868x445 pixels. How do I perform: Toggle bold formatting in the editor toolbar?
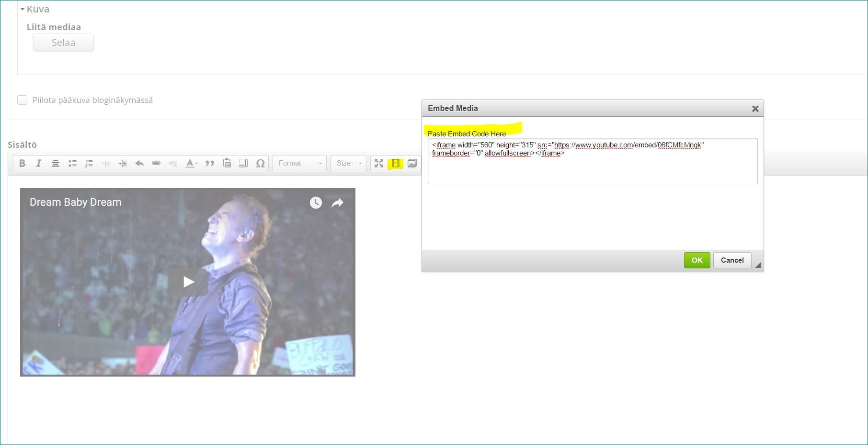pos(22,163)
